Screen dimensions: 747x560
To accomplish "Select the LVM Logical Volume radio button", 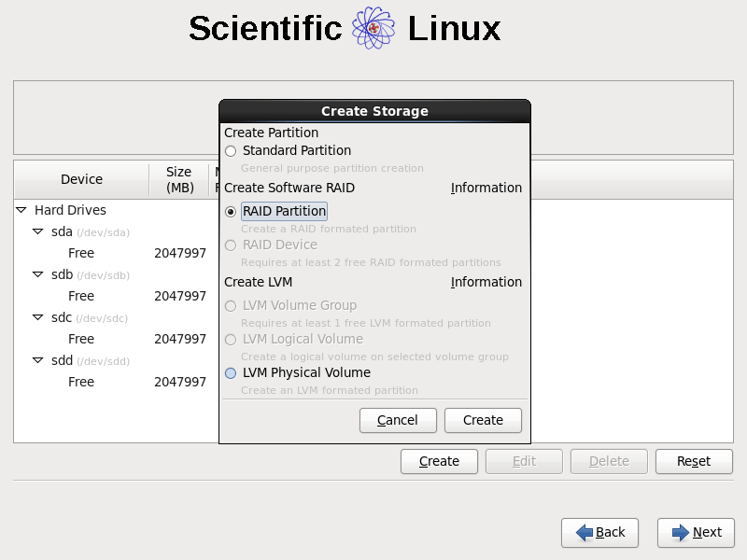I will [231, 340].
